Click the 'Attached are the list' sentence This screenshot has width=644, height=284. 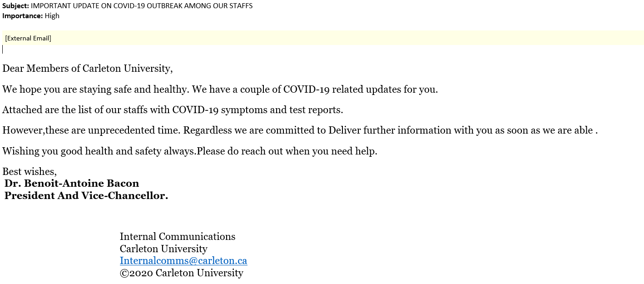[173, 110]
